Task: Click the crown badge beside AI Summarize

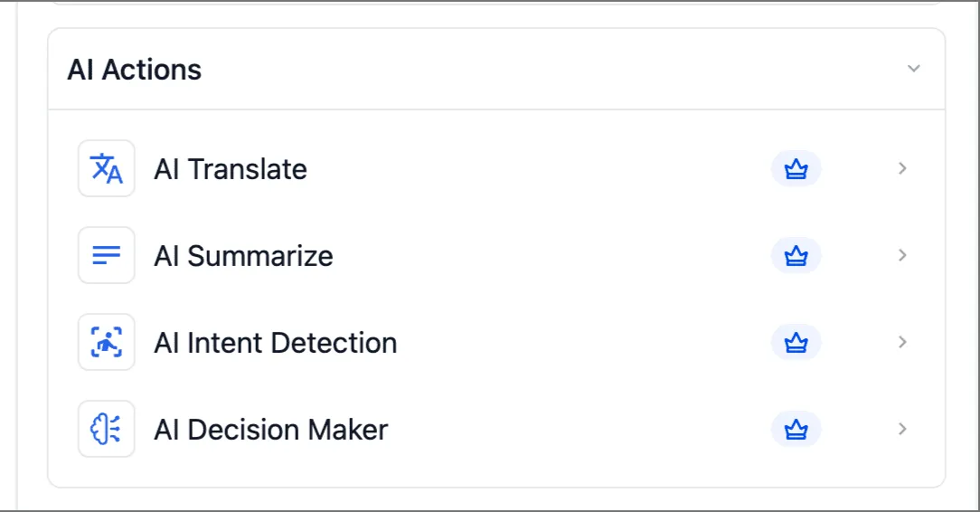Action: (796, 256)
